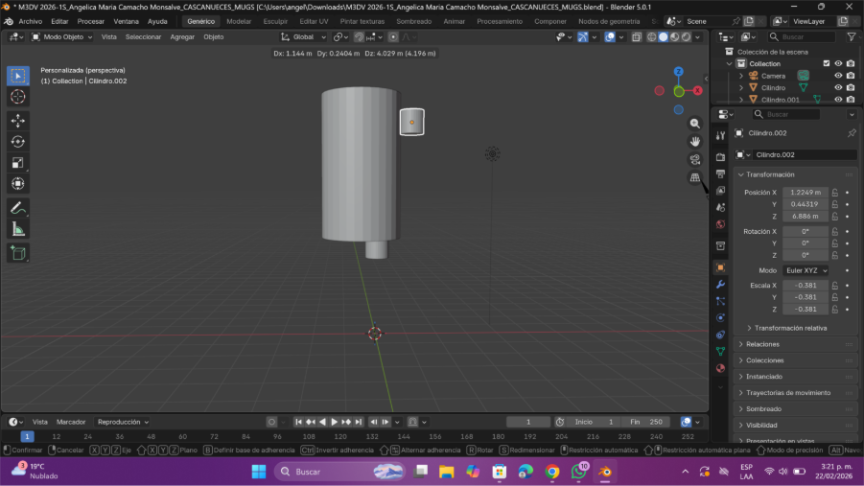Open the Euler XYZ rotation mode dropdown
The width and height of the screenshot is (864, 486).
pyautogui.click(x=806, y=270)
